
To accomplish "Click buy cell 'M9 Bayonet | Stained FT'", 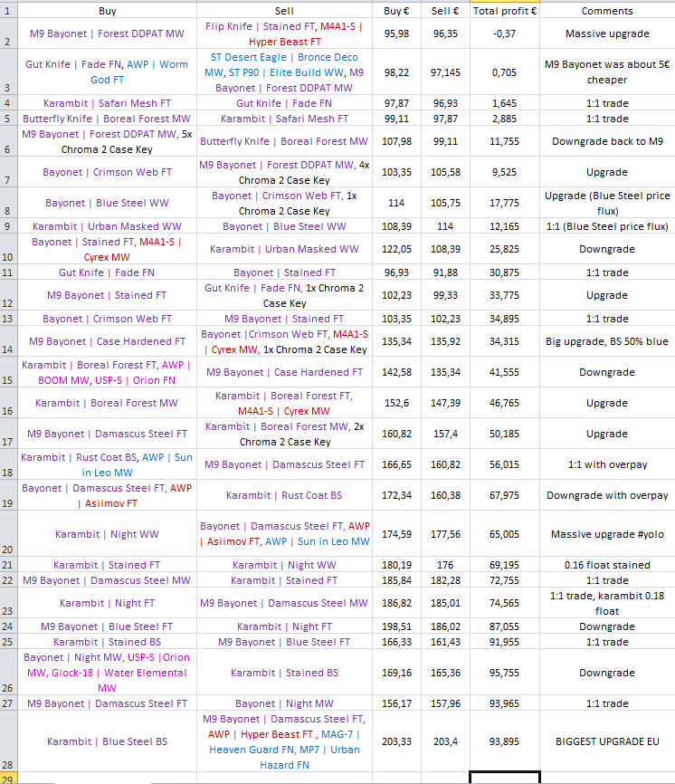I will pyautogui.click(x=107, y=295).
